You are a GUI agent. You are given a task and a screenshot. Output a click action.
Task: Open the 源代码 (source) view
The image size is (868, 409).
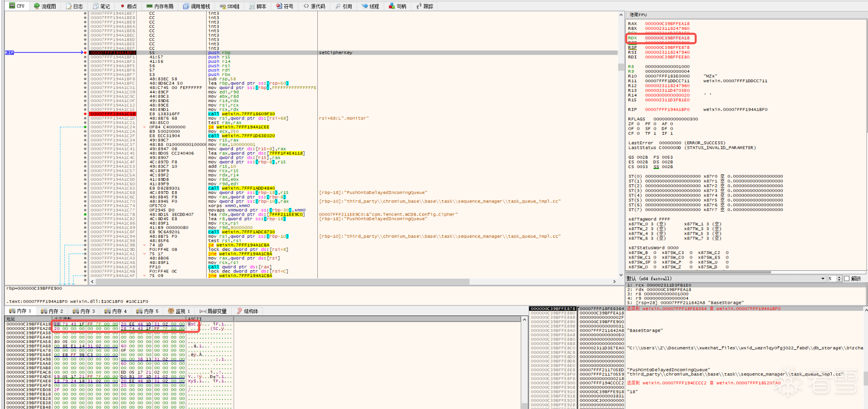click(314, 6)
